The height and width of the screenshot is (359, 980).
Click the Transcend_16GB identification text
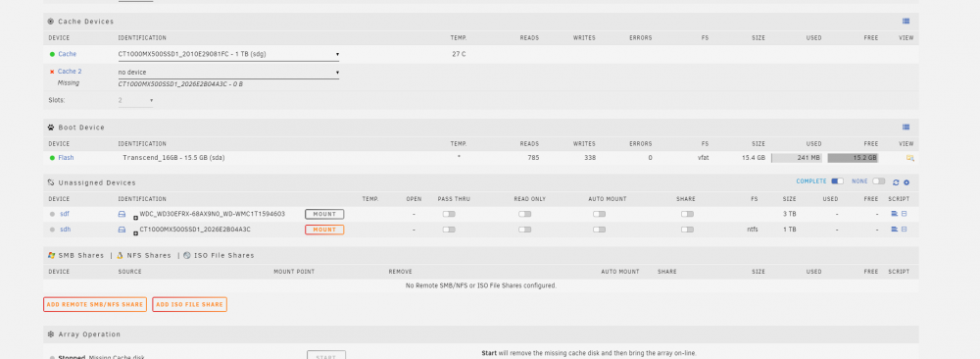coord(173,158)
